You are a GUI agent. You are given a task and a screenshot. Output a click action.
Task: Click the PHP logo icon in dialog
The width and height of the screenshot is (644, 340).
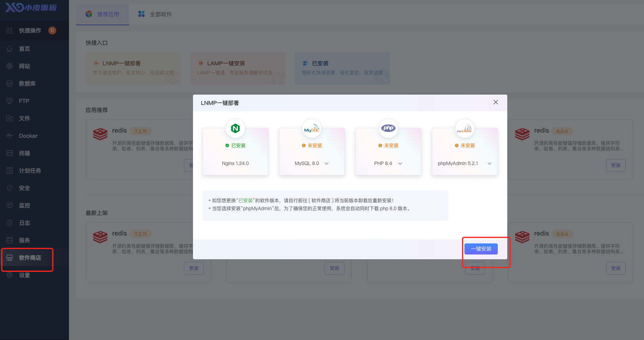pyautogui.click(x=388, y=128)
